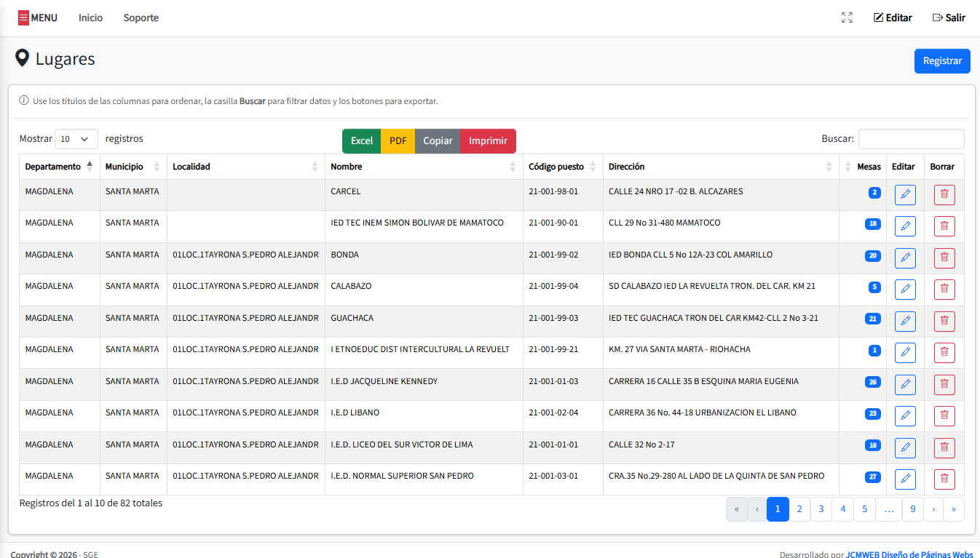Delete I.E.D. NORMAL SUPERIOR SAN PEDRO row
The height and width of the screenshot is (558, 980).
(944, 479)
